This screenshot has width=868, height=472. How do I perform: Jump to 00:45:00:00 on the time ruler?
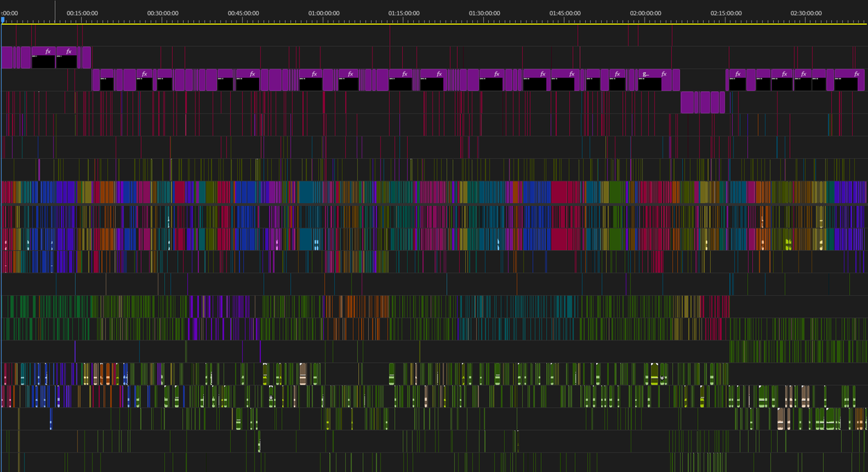point(243,13)
